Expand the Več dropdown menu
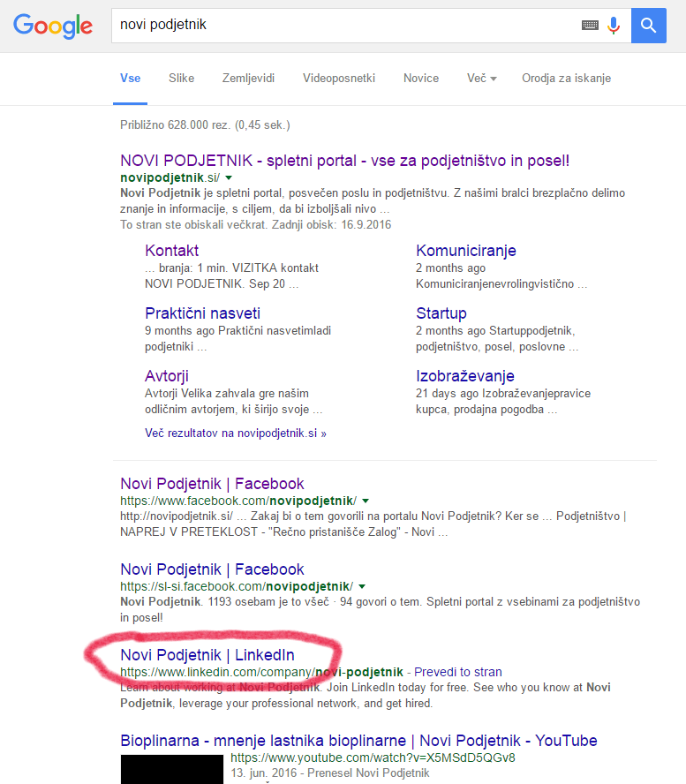This screenshot has height=784, width=686. (481, 78)
